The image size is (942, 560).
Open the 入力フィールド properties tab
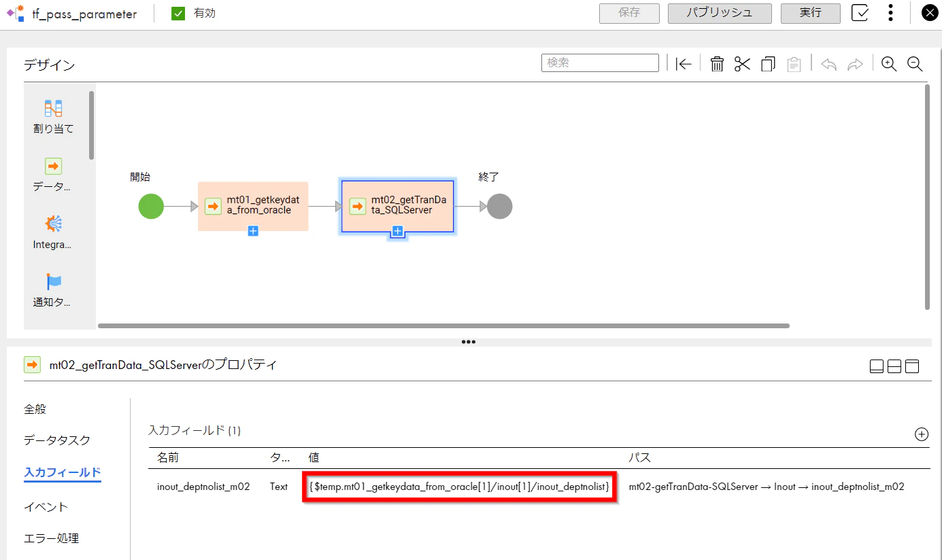[63, 472]
